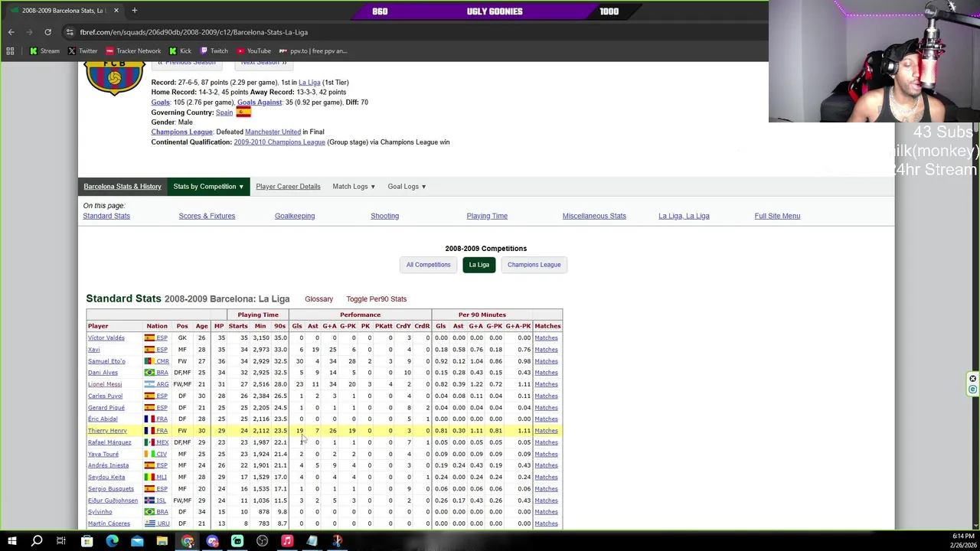This screenshot has height=551, width=980.
Task: Select the La Liga competition filter
Action: (479, 265)
